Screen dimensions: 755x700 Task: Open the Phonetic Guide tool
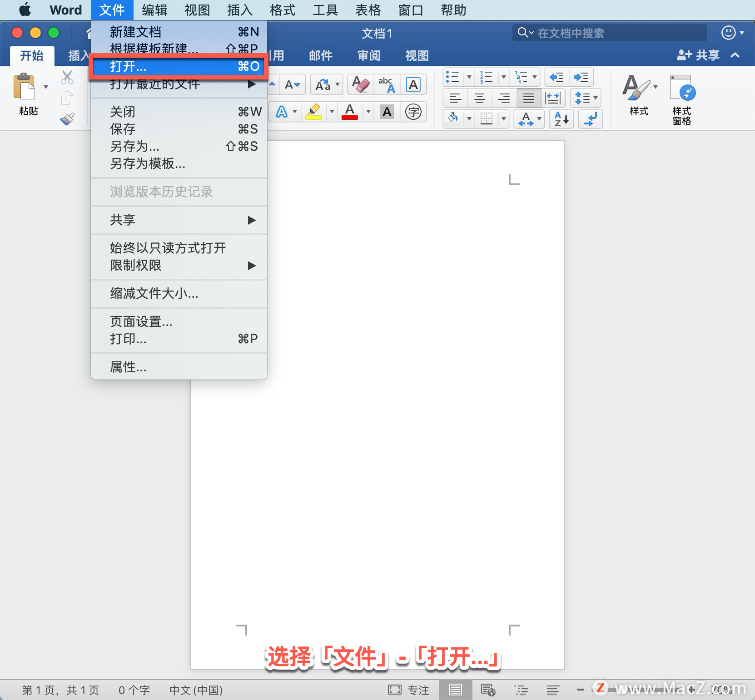(x=387, y=84)
